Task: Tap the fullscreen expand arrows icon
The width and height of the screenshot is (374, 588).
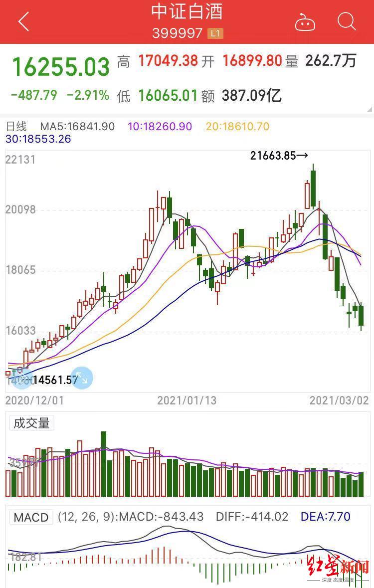Action: tap(82, 378)
